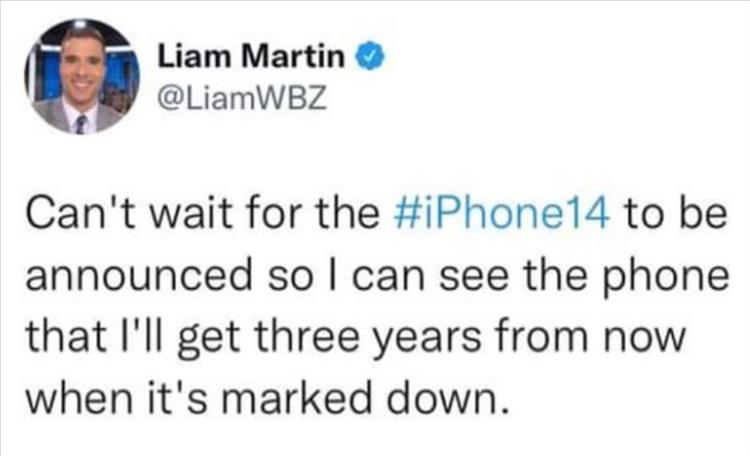Click the blue verified checkmark badge

tap(369, 57)
